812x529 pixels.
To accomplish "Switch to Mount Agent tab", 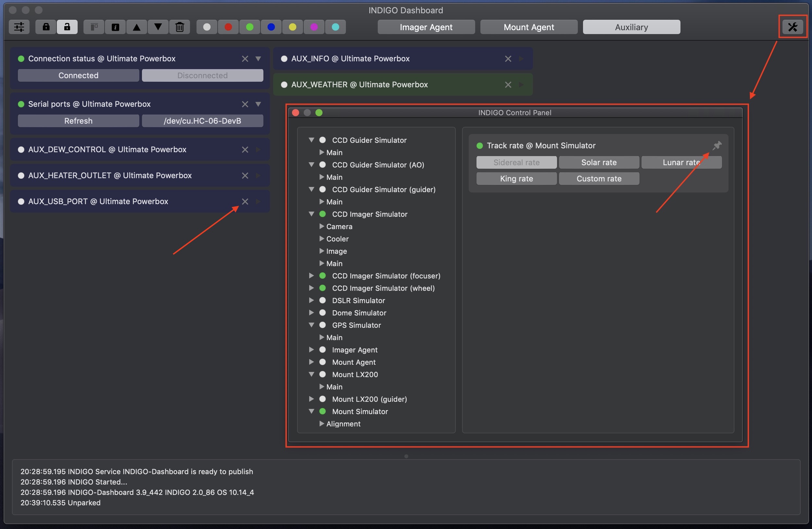I will pyautogui.click(x=529, y=27).
